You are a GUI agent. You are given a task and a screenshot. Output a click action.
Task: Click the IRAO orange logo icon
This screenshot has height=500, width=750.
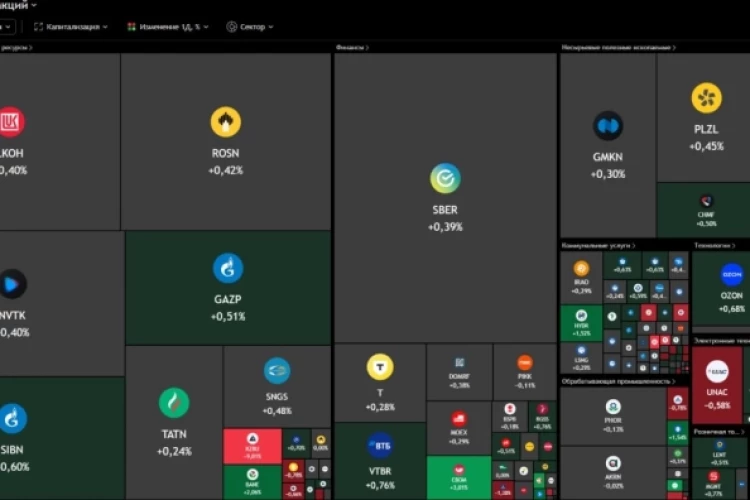[x=581, y=268]
